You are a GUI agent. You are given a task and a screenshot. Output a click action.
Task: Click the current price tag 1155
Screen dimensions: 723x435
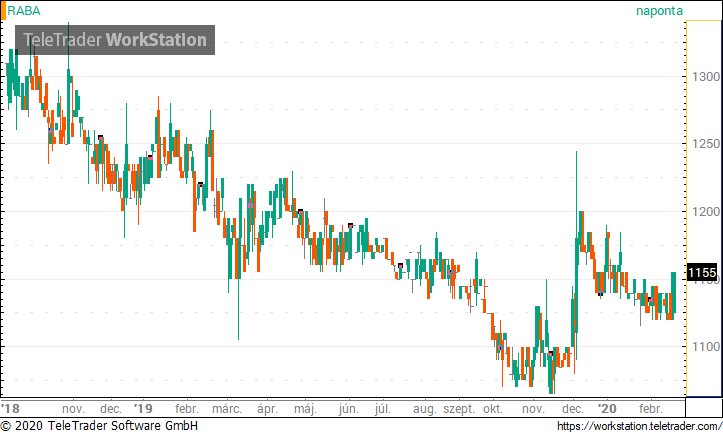click(x=702, y=273)
